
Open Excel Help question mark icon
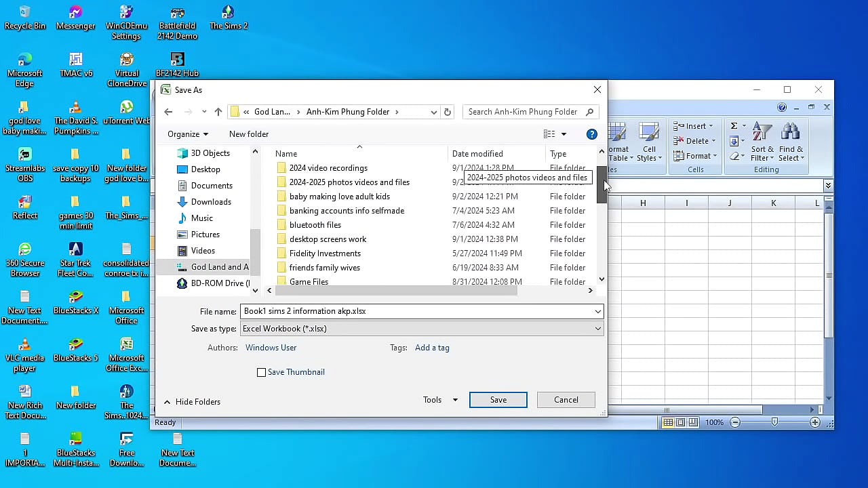[782, 107]
